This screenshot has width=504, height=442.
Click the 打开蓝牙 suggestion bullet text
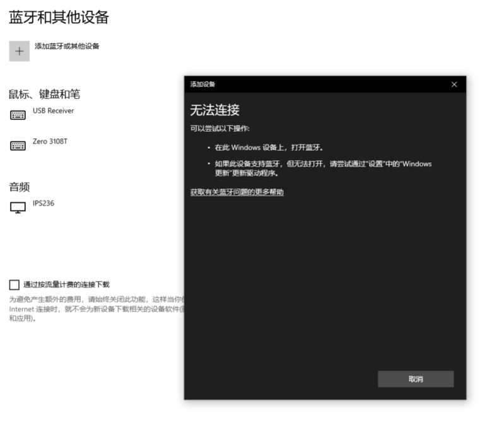(269, 148)
